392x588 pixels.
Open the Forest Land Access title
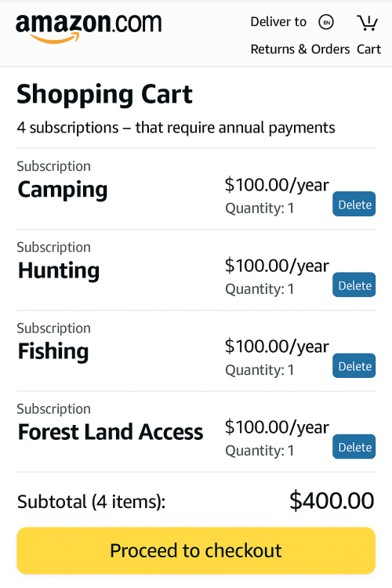[x=111, y=432]
